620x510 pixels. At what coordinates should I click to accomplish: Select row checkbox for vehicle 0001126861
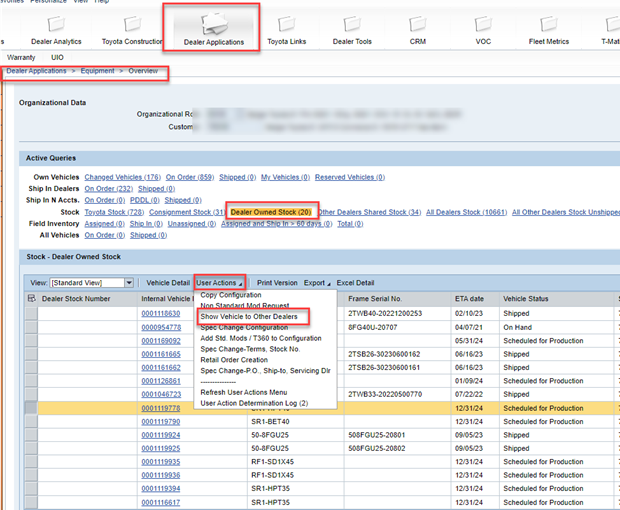(x=31, y=381)
